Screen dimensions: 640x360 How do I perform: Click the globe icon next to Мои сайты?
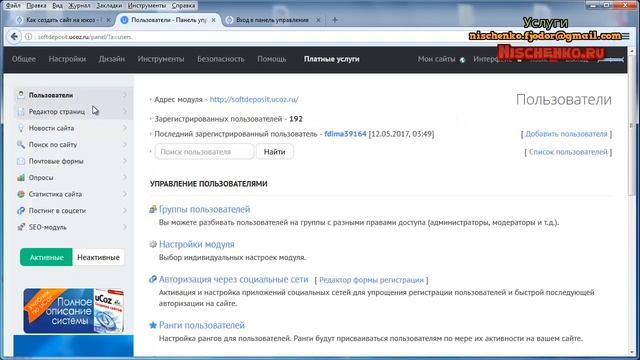click(462, 60)
